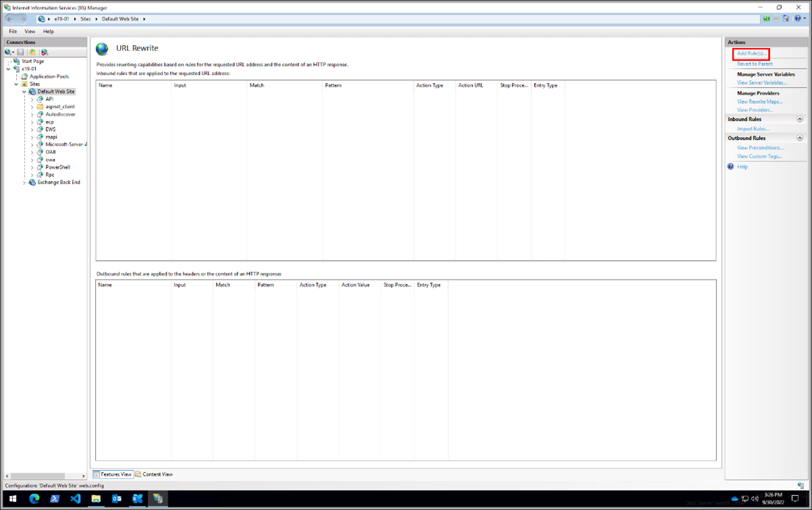Screen dimensions: 812x510
Task: Click the aspnet_client folder icon
Action: click(x=40, y=107)
